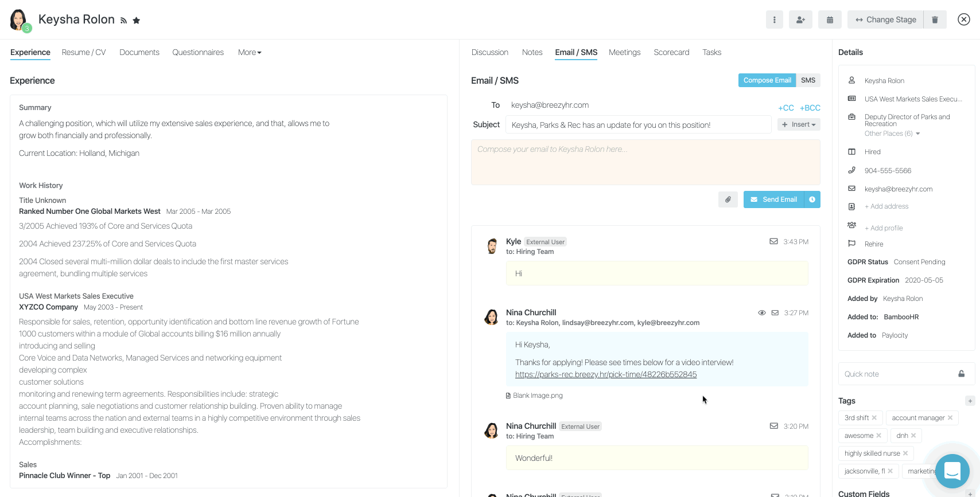This screenshot has height=497, width=980.
Task: Open the Insert dropdown
Action: pyautogui.click(x=799, y=124)
